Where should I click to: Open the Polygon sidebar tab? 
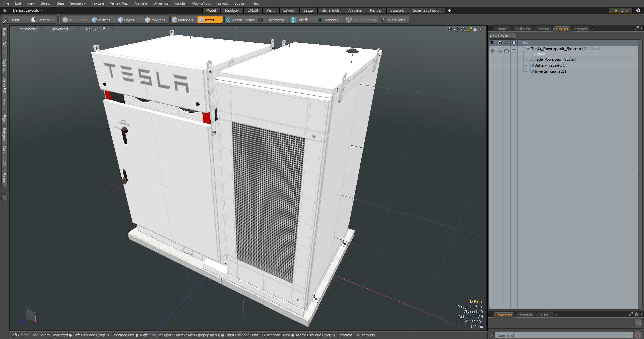[4, 134]
